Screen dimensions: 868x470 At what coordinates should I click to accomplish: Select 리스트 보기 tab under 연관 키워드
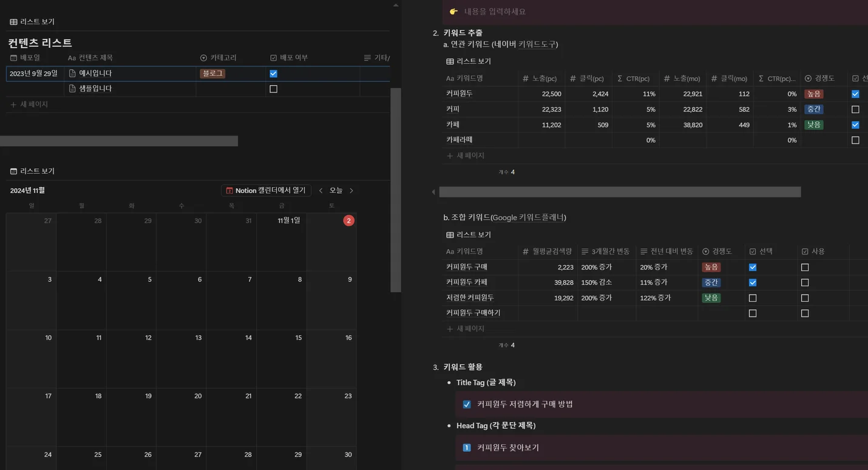pos(469,61)
